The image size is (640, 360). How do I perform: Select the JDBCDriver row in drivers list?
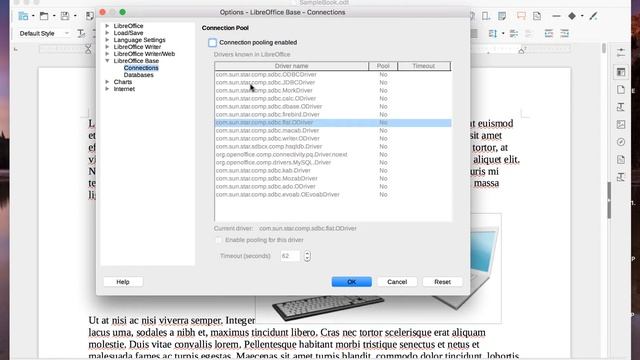pos(333,82)
